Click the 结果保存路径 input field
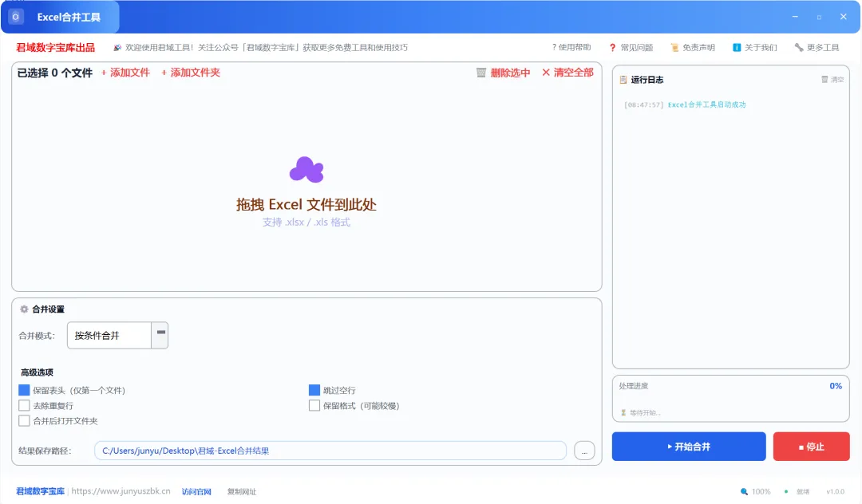The height and width of the screenshot is (504, 862). pyautogui.click(x=330, y=451)
